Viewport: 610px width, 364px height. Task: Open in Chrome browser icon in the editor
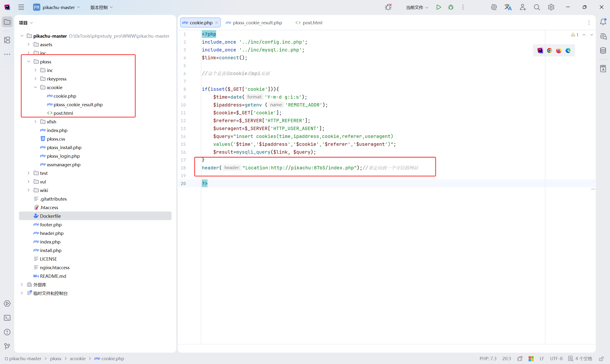point(549,51)
